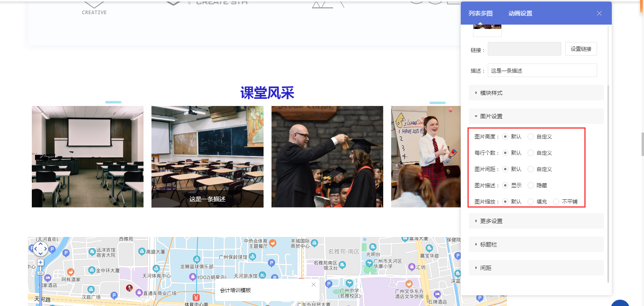Screen dimensions: 644x306
Task: Pan the map up with the arrow control
Action: pyautogui.click(x=41, y=244)
